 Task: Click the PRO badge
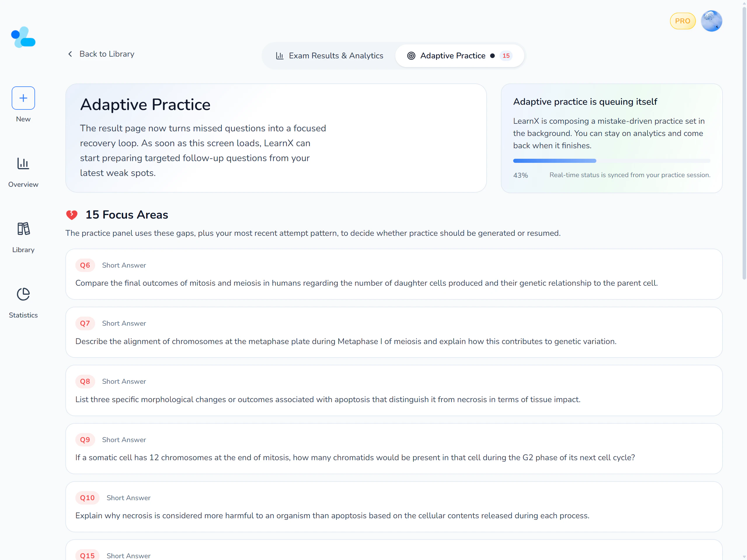coord(682,21)
